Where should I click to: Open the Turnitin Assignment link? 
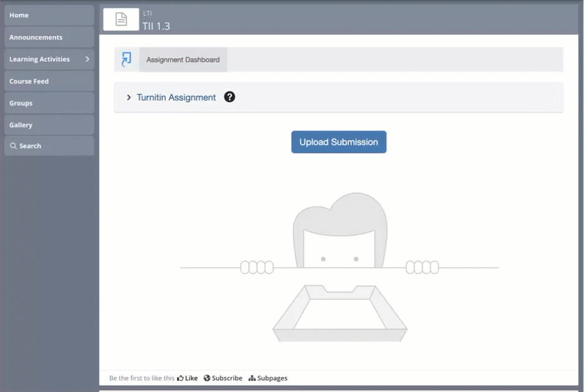click(176, 97)
